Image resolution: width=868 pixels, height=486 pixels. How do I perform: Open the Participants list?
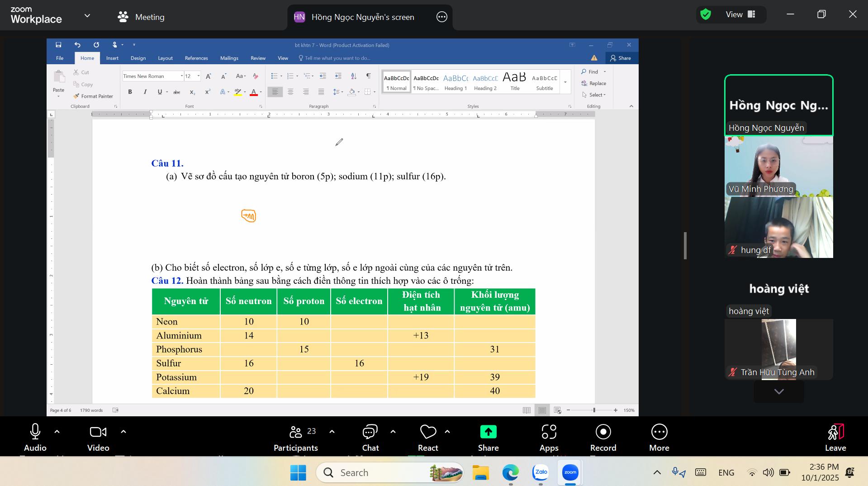point(296,433)
